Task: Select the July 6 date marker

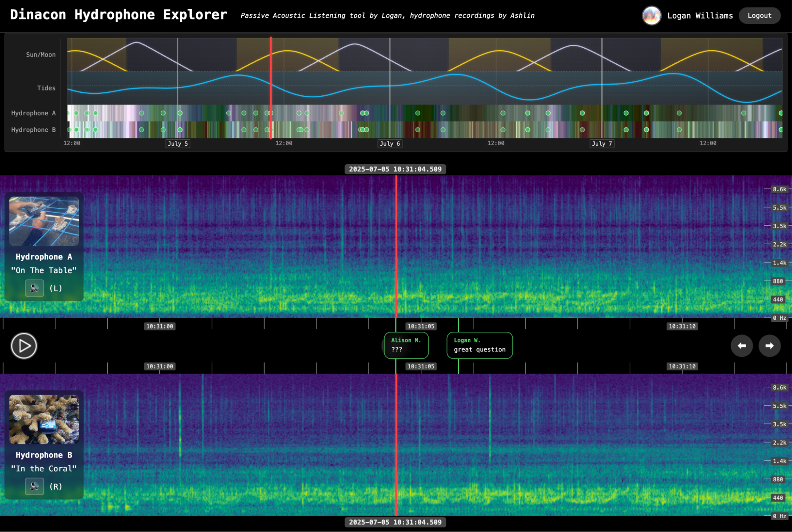Action: point(390,144)
